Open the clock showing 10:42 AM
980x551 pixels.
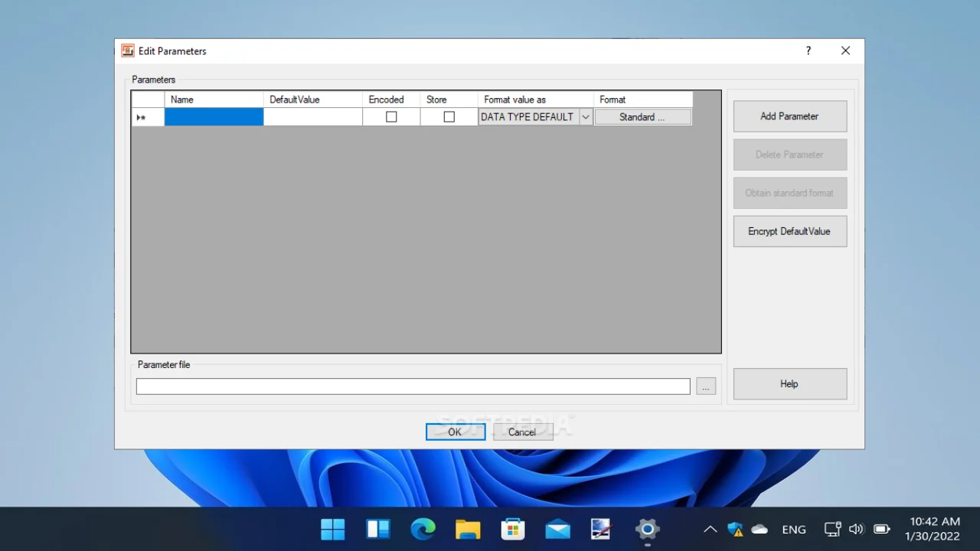click(x=934, y=529)
